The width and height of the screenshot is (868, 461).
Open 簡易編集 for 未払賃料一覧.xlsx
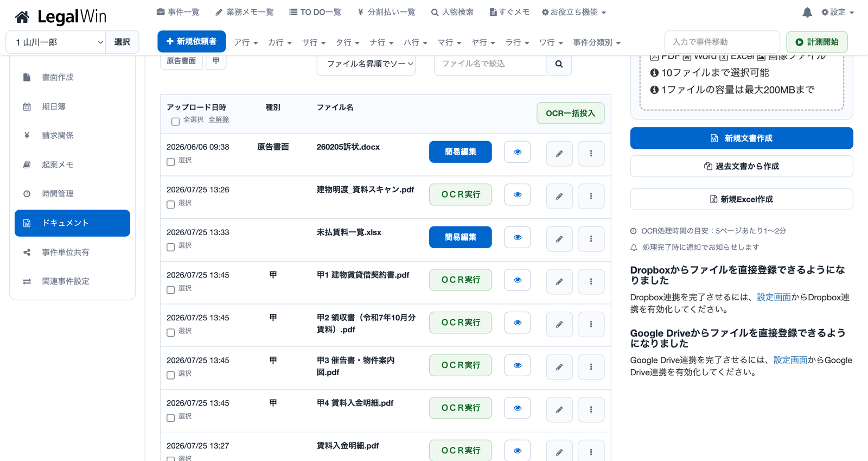tap(461, 237)
